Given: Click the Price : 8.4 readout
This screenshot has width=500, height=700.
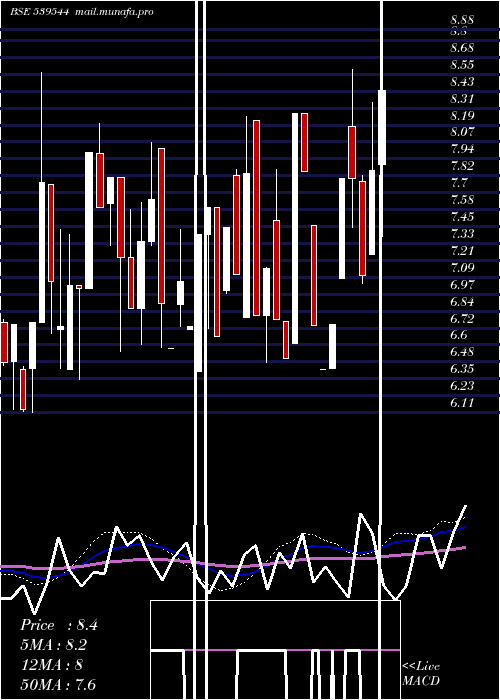Looking at the screenshot, I should click(59, 625).
